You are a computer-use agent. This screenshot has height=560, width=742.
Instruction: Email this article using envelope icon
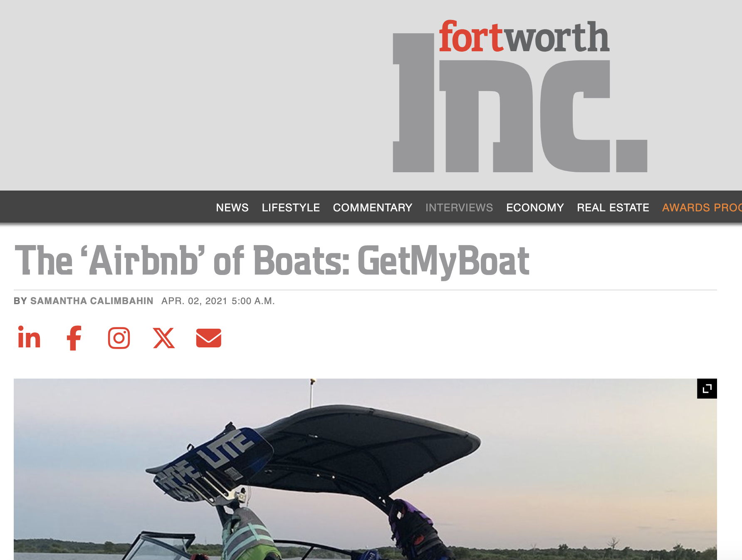209,338
